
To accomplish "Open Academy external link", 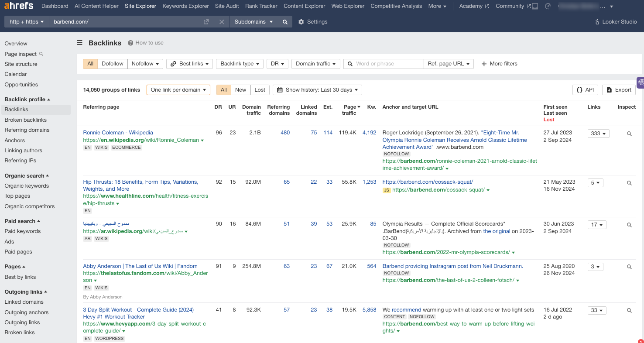I will (x=474, y=6).
